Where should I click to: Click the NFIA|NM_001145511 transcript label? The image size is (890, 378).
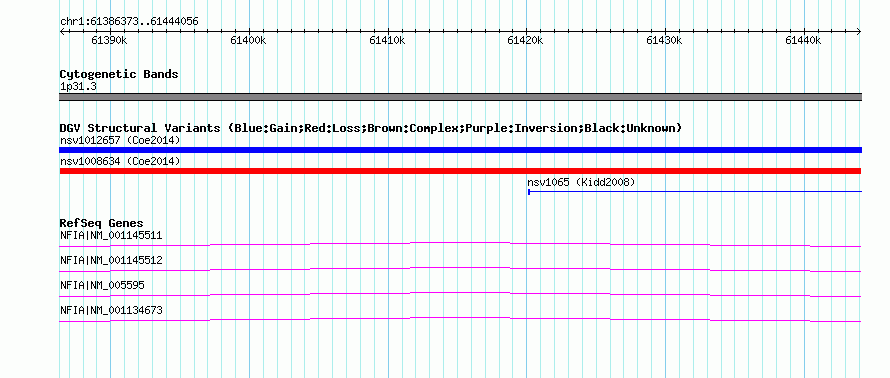click(x=111, y=236)
